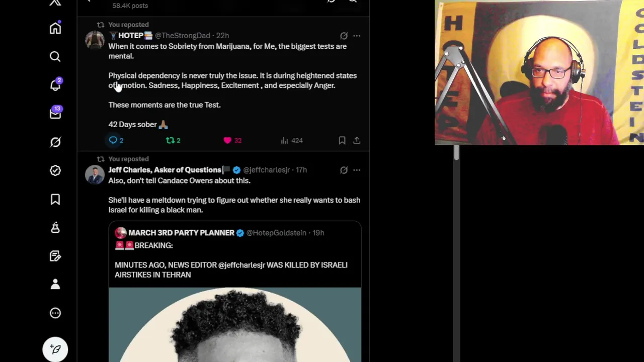
Task: Click the right panel vertical scrollbar
Action: tap(456, 153)
